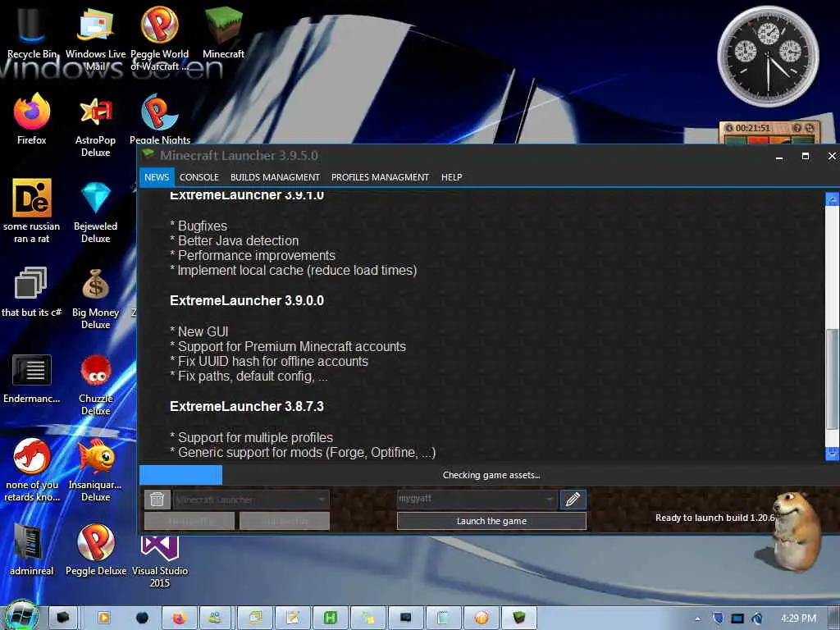Select the Big Money Deluxe icon
This screenshot has width=840, height=630.
95,297
